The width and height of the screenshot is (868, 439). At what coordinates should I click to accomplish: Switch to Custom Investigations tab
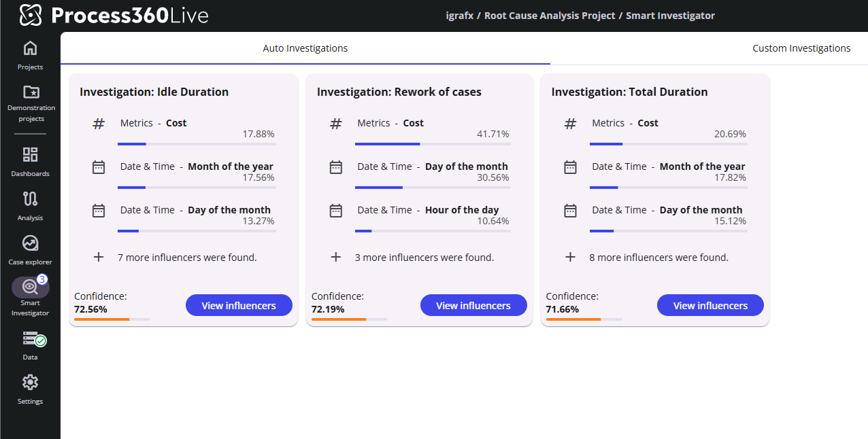[801, 48]
